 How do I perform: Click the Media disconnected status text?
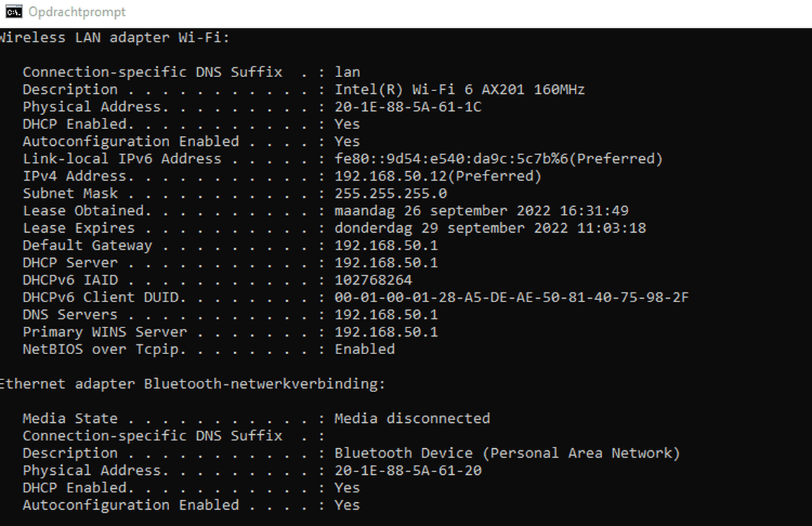(x=412, y=418)
